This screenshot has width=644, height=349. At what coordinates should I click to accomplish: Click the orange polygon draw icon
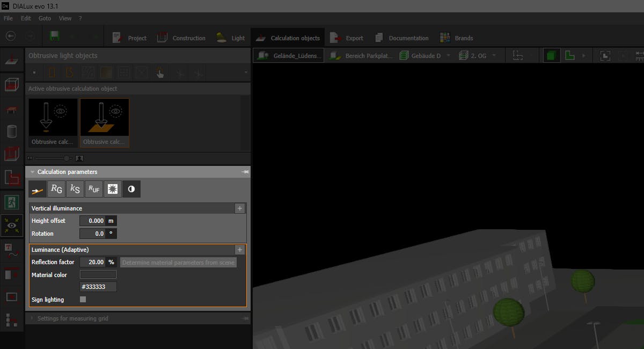(x=70, y=72)
